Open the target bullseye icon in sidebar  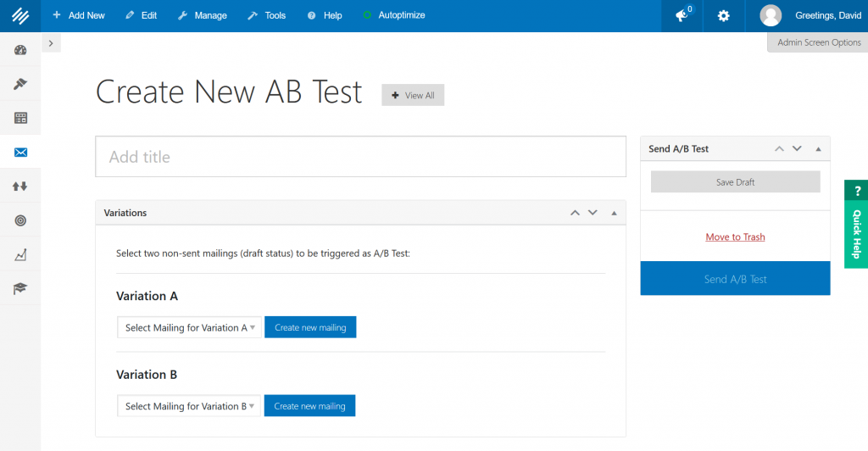click(x=20, y=220)
